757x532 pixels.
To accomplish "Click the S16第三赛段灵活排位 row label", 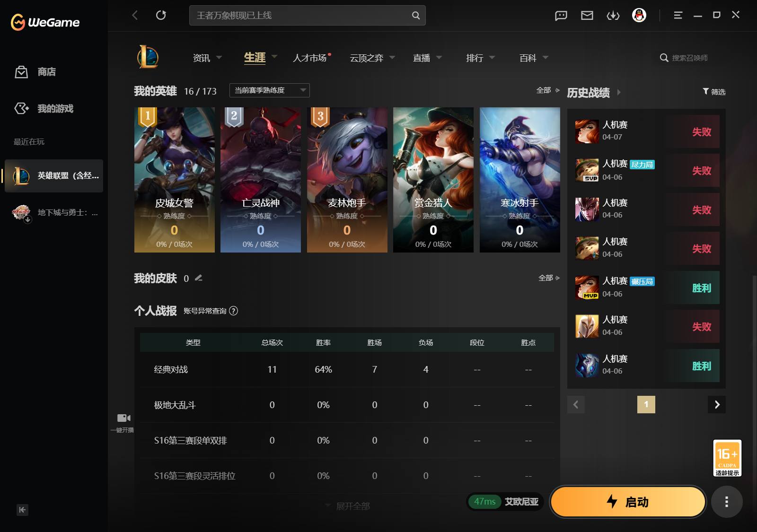I will pos(194,476).
